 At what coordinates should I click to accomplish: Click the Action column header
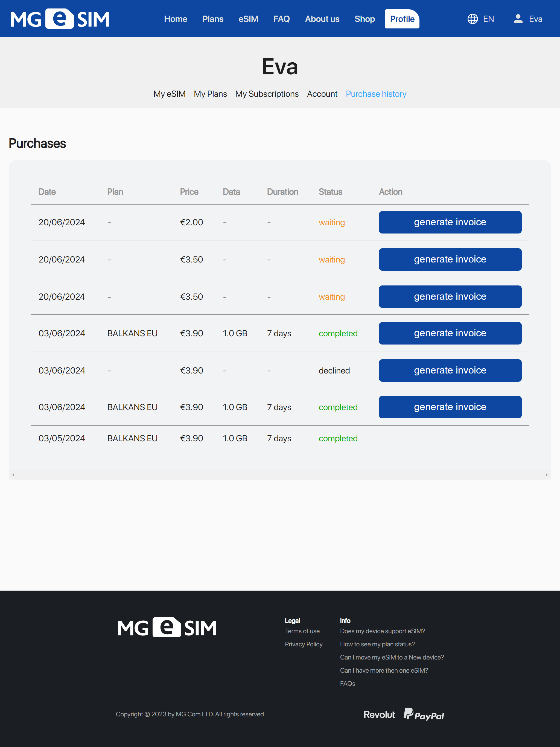[390, 192]
